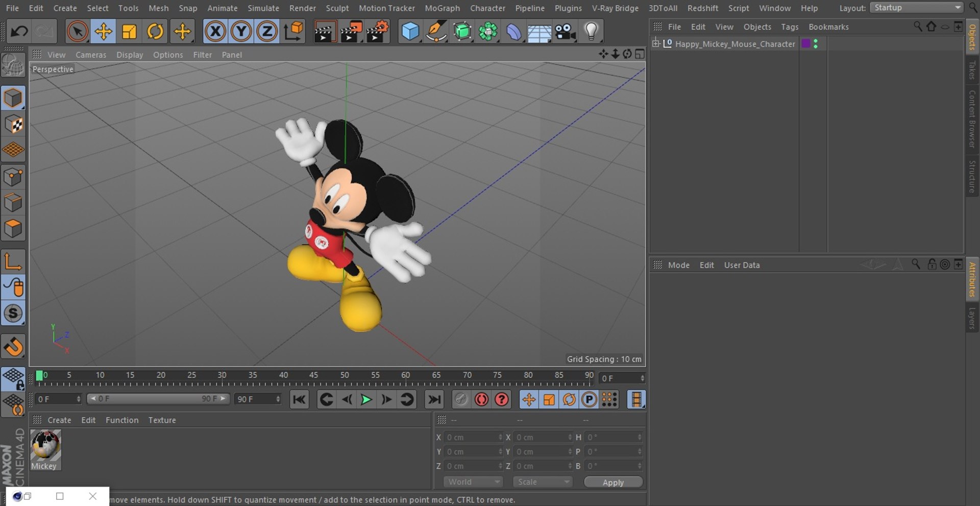The width and height of the screenshot is (980, 506).
Task: Click the magnet snapping tool icon
Action: [x=13, y=347]
